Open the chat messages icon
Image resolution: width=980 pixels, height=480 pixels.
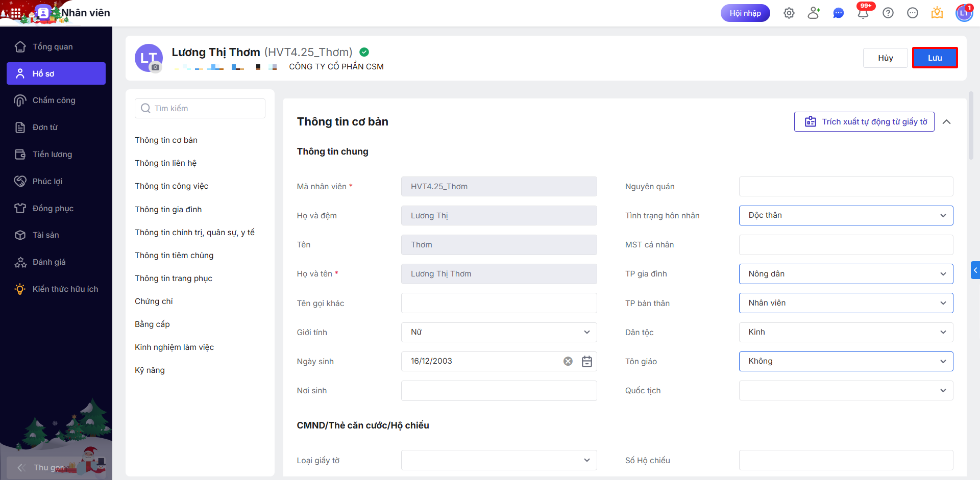pos(838,13)
